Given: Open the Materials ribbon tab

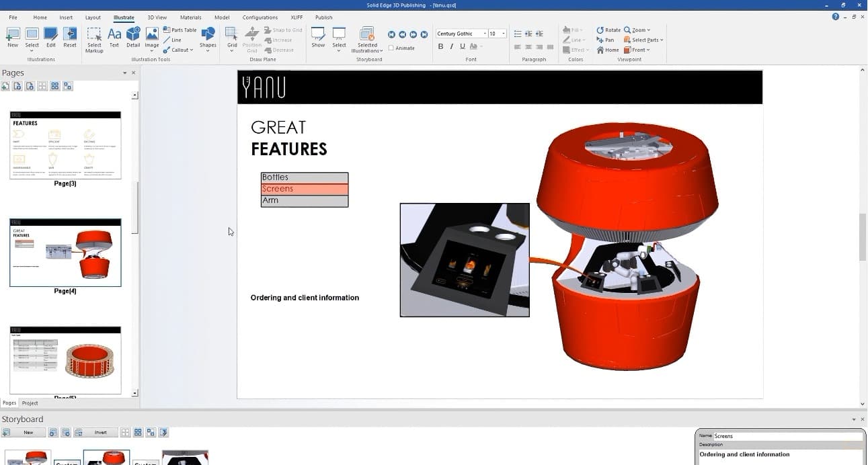Looking at the screenshot, I should coord(190,17).
